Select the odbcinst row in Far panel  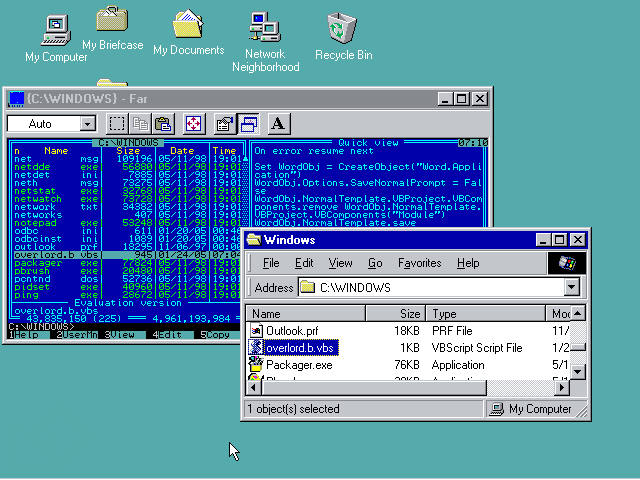[127, 239]
